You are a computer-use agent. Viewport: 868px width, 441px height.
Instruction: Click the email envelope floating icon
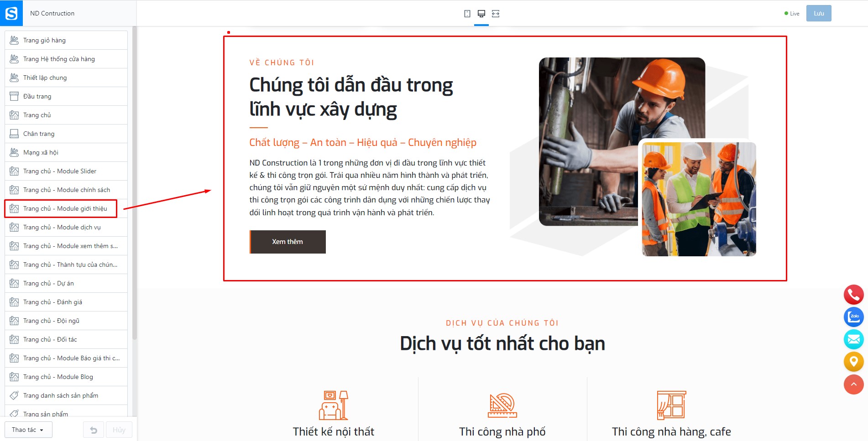pyautogui.click(x=853, y=339)
